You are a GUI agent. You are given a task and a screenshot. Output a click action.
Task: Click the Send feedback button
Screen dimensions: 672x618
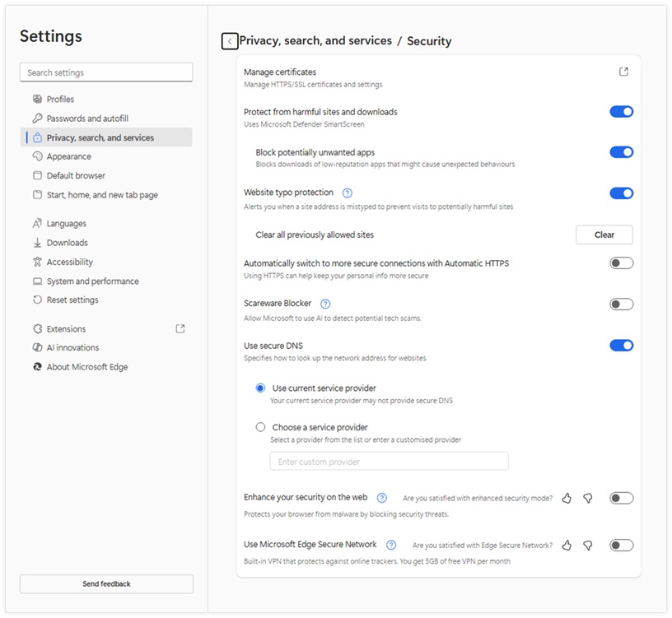106,584
